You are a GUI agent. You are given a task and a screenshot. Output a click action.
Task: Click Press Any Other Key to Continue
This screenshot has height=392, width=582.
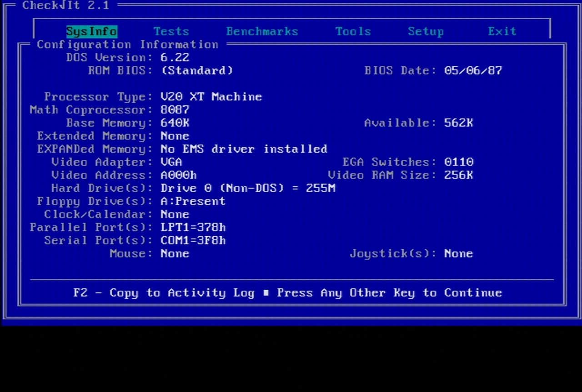389,293
